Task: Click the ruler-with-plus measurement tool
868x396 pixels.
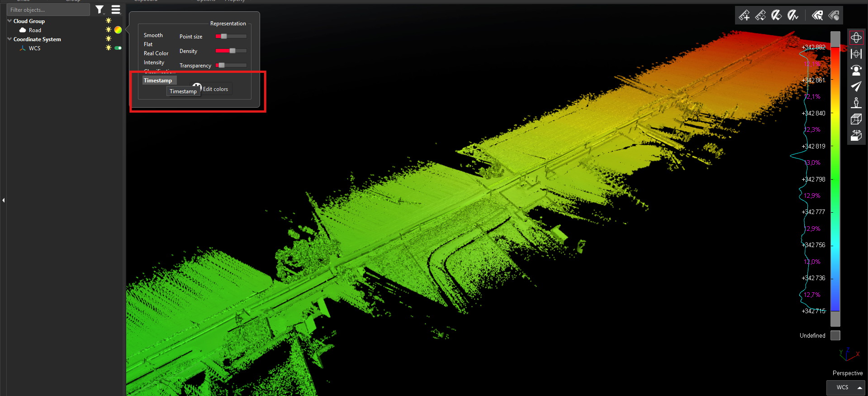Action: (x=744, y=15)
